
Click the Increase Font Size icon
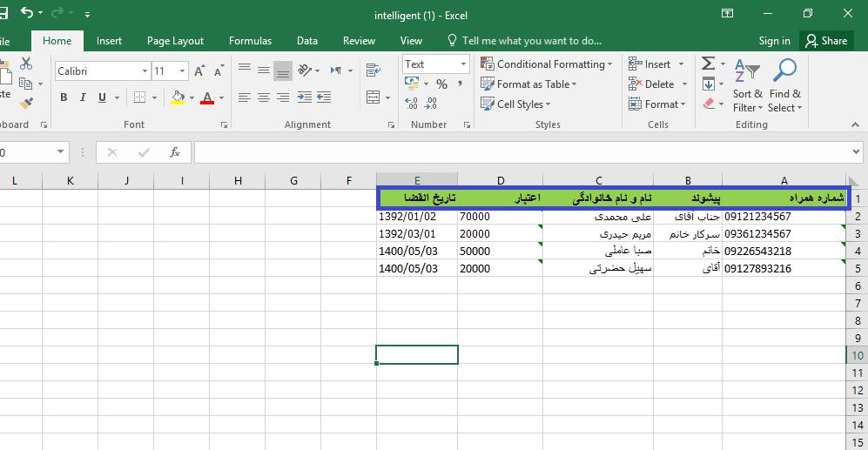pyautogui.click(x=200, y=71)
